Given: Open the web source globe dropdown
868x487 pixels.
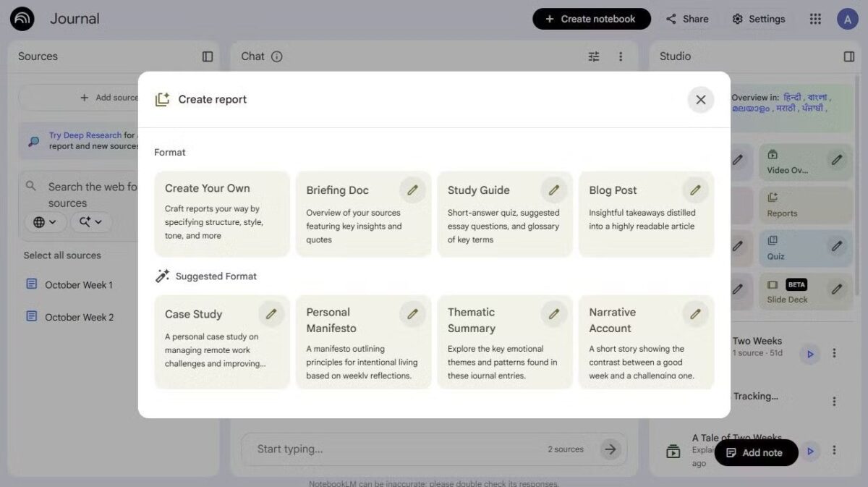Looking at the screenshot, I should pos(45,222).
